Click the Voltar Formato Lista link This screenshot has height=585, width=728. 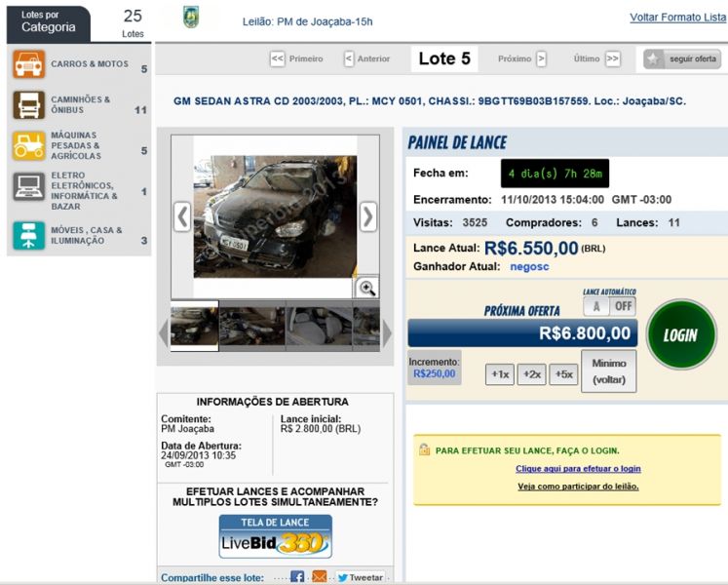pyautogui.click(x=678, y=19)
